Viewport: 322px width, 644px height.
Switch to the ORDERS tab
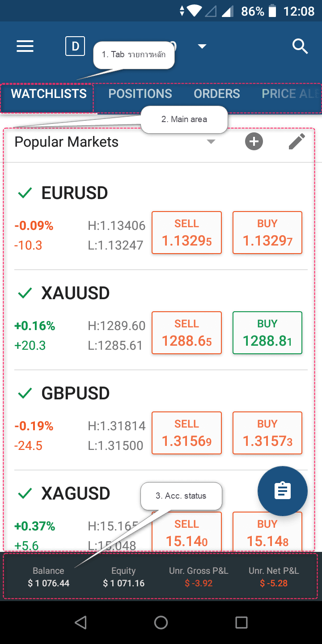pyautogui.click(x=216, y=94)
